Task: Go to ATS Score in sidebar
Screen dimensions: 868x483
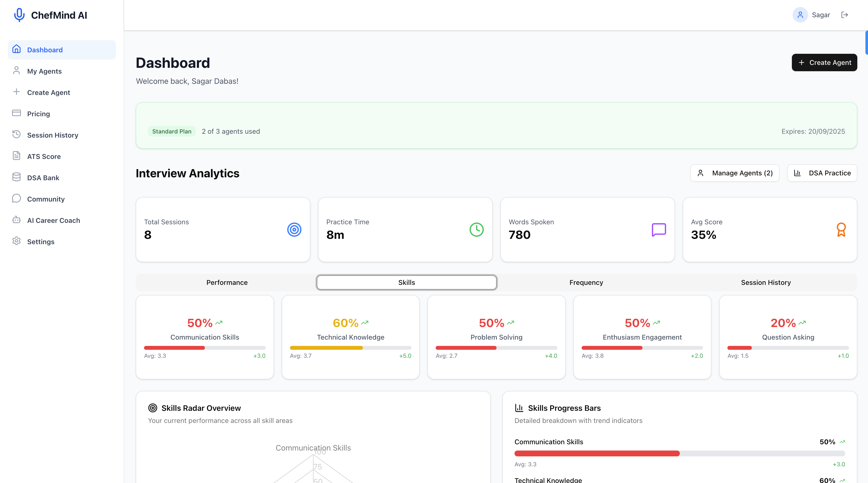Action: [62, 156]
